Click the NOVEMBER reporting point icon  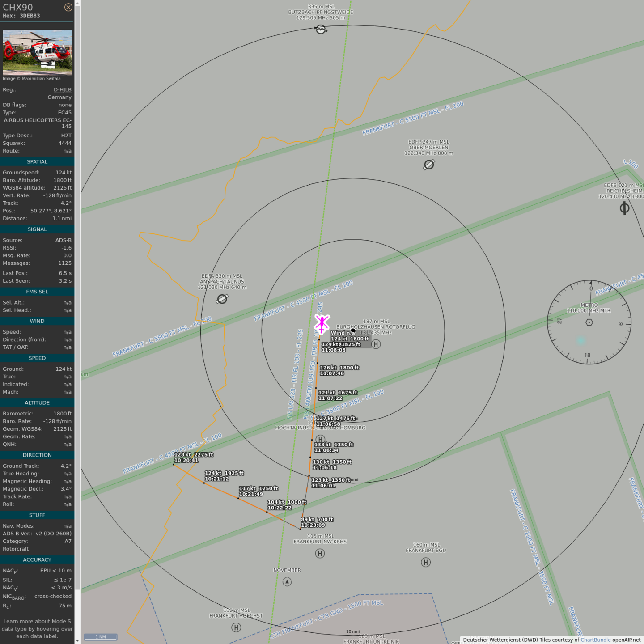point(287,582)
